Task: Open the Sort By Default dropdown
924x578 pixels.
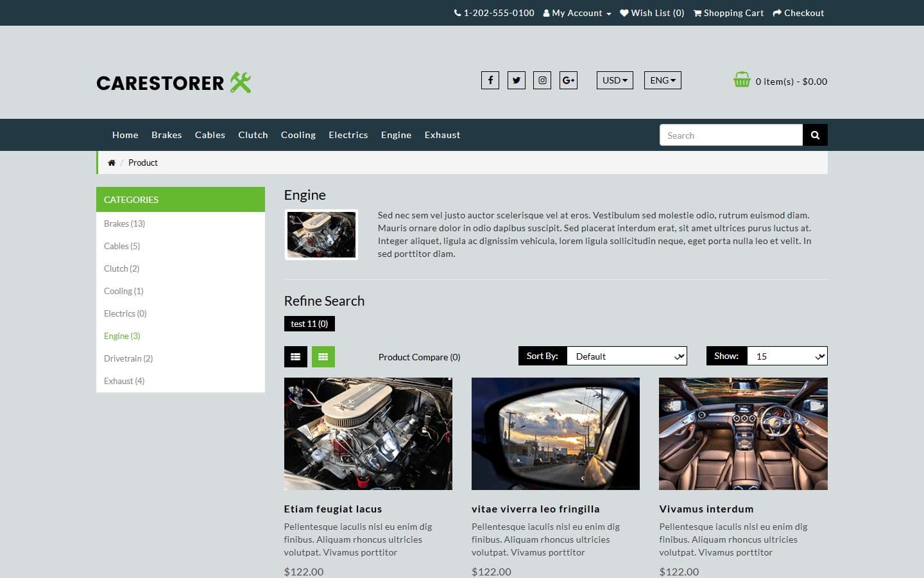Action: click(627, 356)
